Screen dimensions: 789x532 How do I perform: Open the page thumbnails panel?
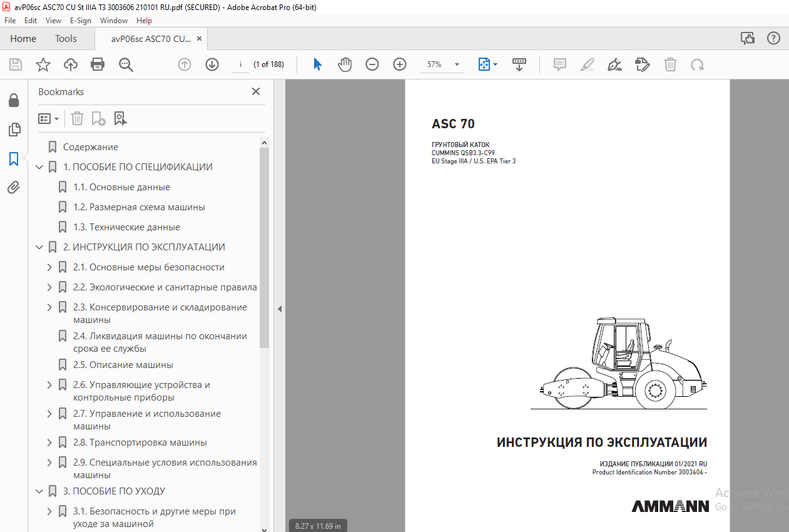(x=14, y=130)
